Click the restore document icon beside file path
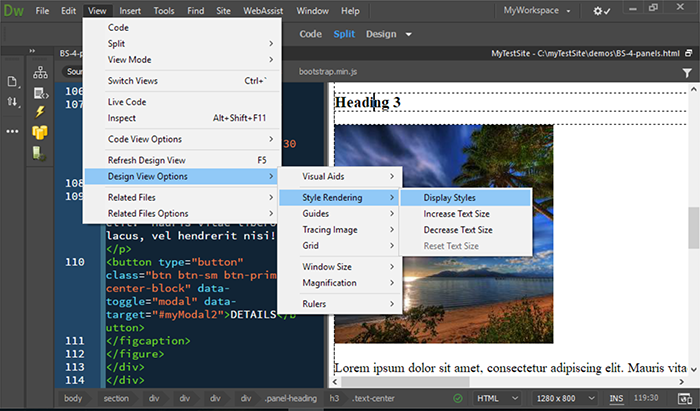 (x=688, y=53)
